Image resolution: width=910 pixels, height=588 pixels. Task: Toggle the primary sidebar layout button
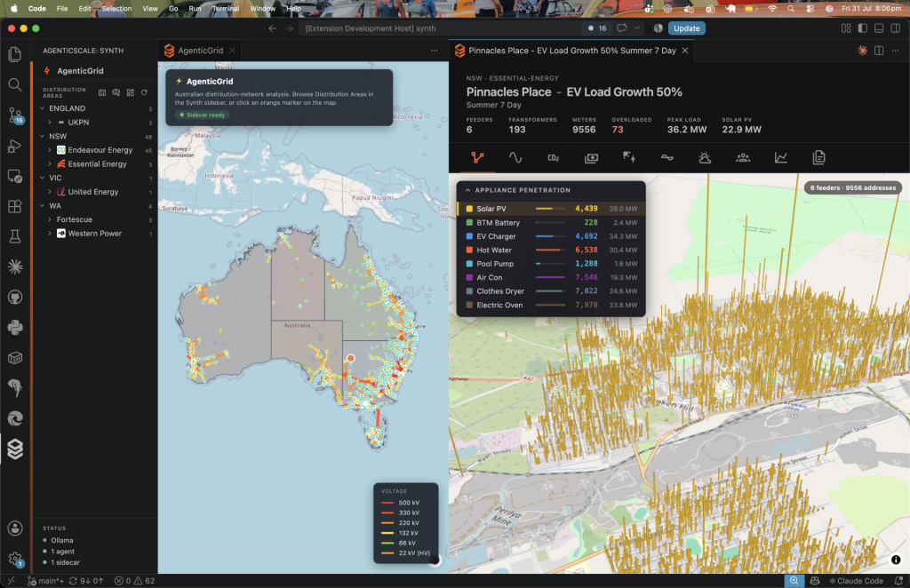tap(862, 28)
